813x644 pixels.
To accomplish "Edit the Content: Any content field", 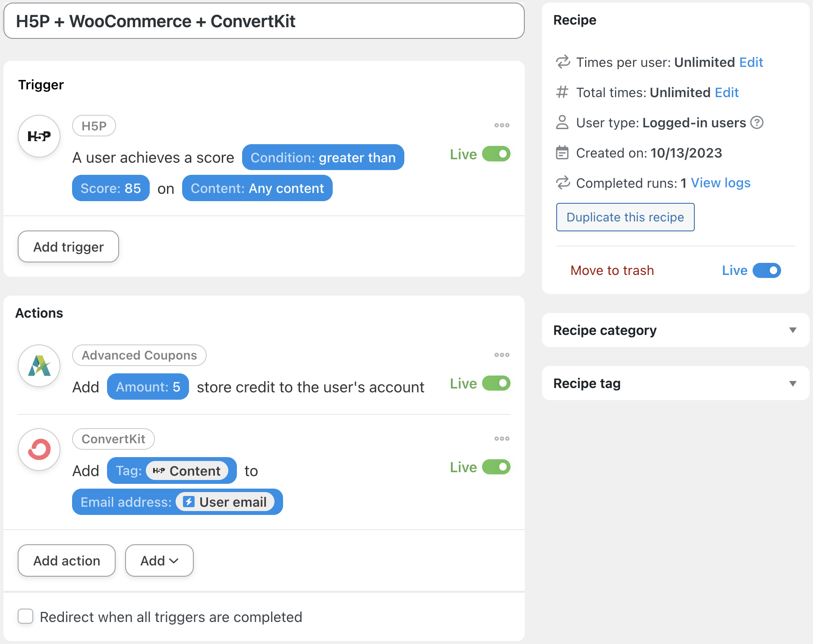I will [257, 188].
